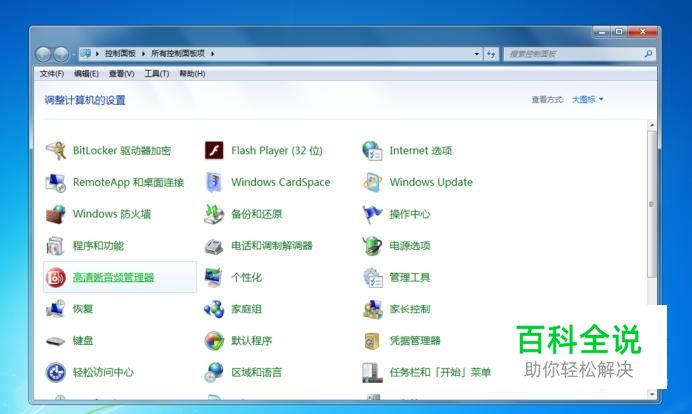The width and height of the screenshot is (692, 414).
Task: Open the Internet 选项 globe icon
Action: [x=372, y=151]
